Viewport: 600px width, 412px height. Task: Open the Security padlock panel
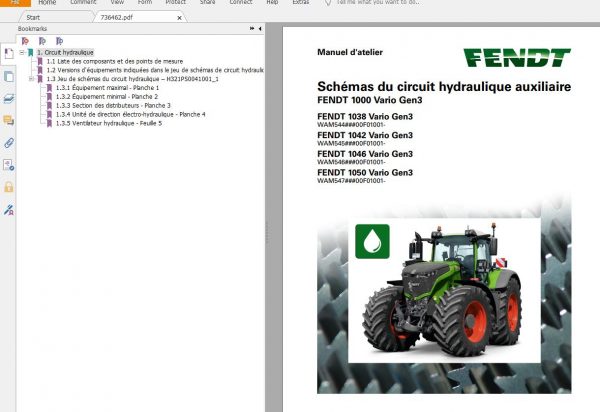(8, 187)
